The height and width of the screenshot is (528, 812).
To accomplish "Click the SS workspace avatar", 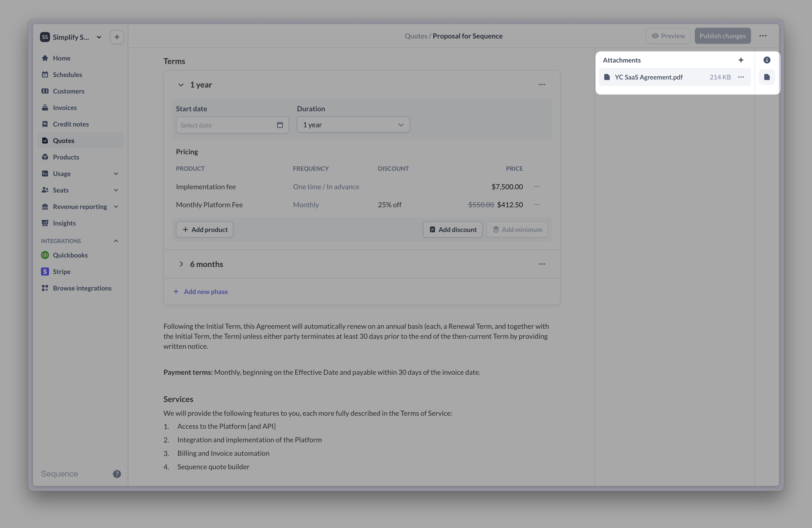I will [x=45, y=37].
